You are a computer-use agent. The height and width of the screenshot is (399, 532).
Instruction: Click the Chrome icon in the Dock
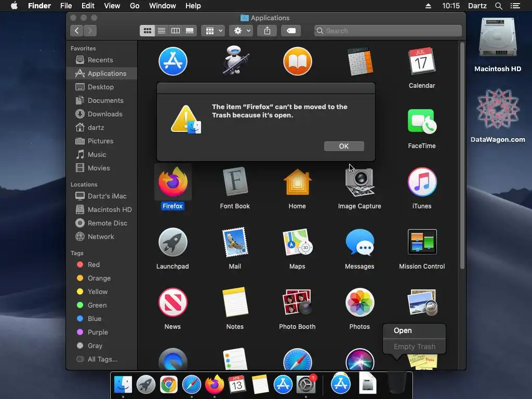pos(169,385)
